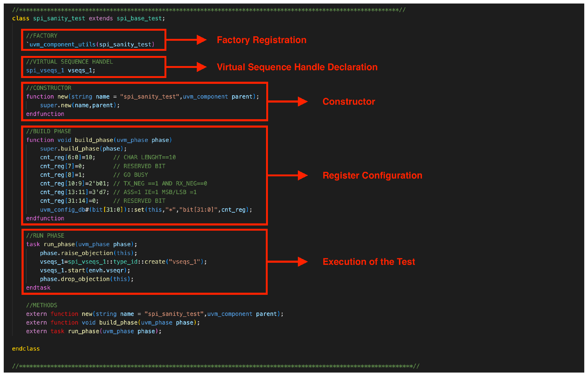Viewport: 588px width, 377px height.
Task: Click the Register Configuration annotation text
Action: (372, 176)
